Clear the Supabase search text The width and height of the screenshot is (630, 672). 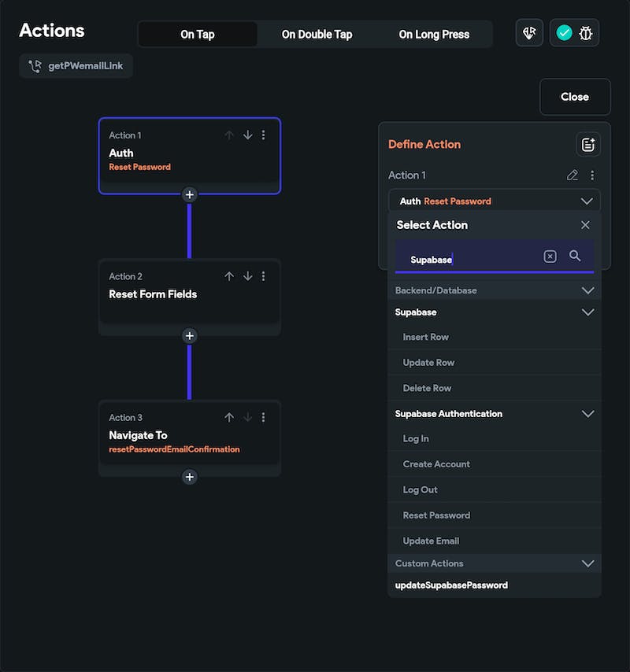coord(550,257)
